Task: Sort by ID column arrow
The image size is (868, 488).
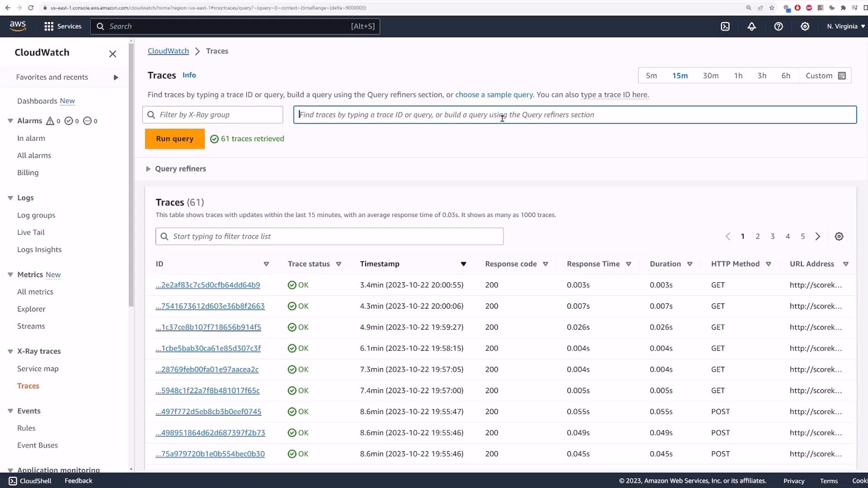Action: click(x=266, y=264)
